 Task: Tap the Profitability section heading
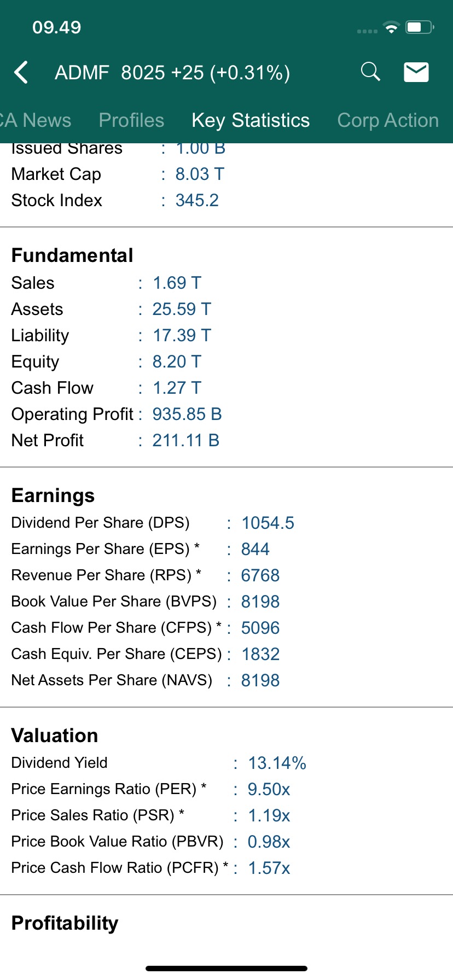click(65, 923)
